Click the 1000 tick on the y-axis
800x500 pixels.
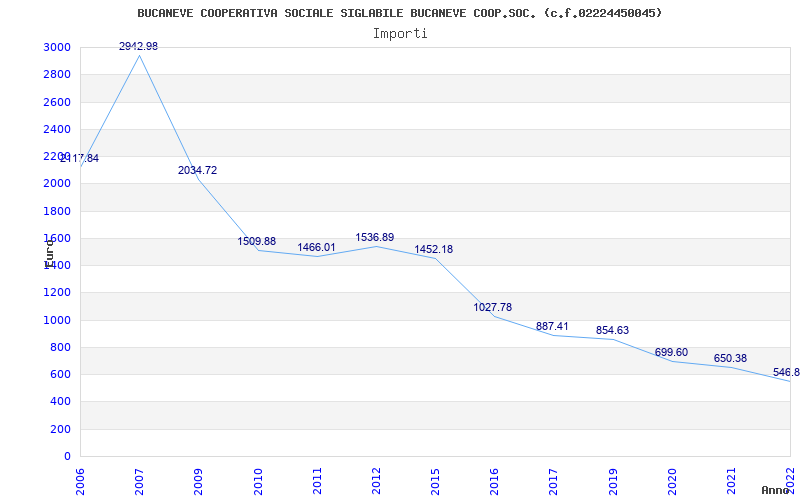coord(57,320)
